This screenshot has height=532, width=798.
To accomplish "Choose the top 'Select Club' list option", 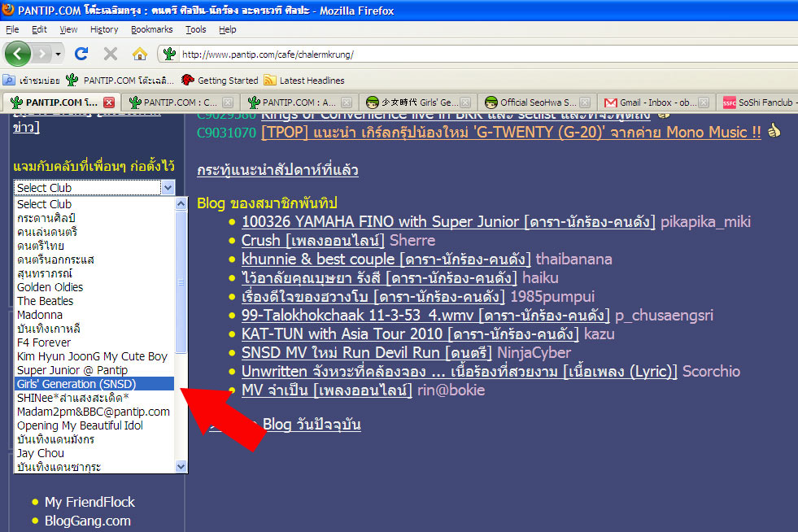I will (x=94, y=204).
